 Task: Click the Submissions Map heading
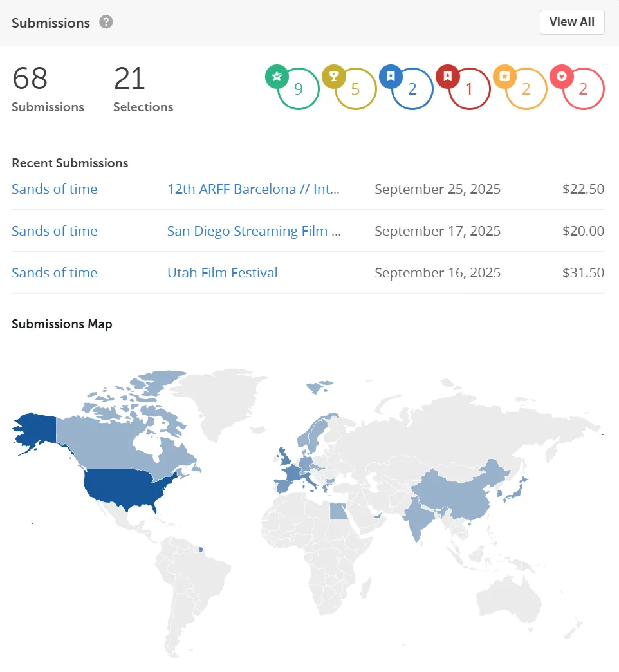(62, 324)
